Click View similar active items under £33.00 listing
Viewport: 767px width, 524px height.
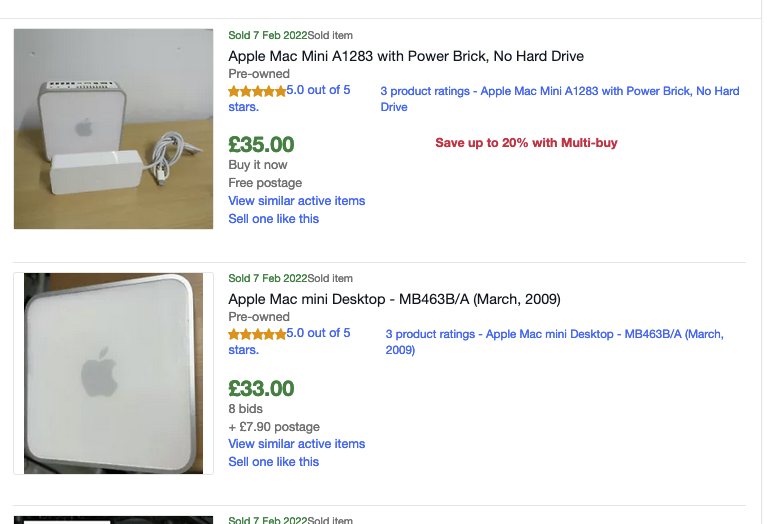click(x=297, y=444)
